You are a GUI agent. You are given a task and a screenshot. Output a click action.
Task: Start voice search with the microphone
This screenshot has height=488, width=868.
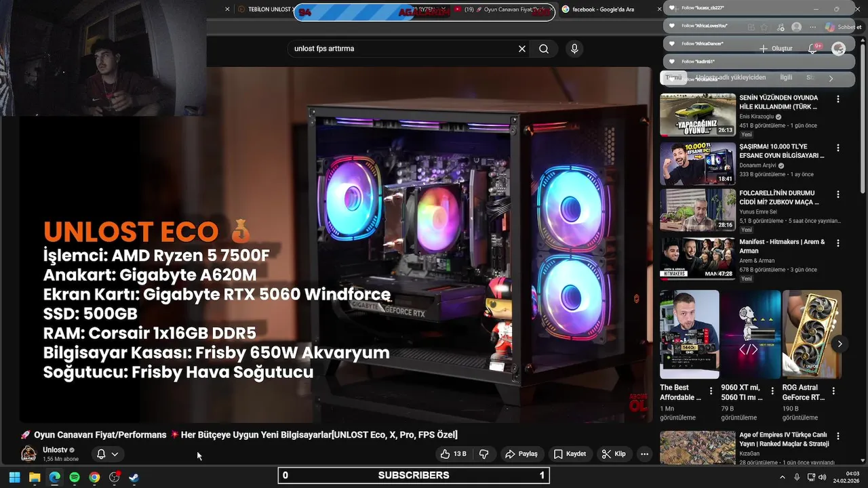coord(574,49)
